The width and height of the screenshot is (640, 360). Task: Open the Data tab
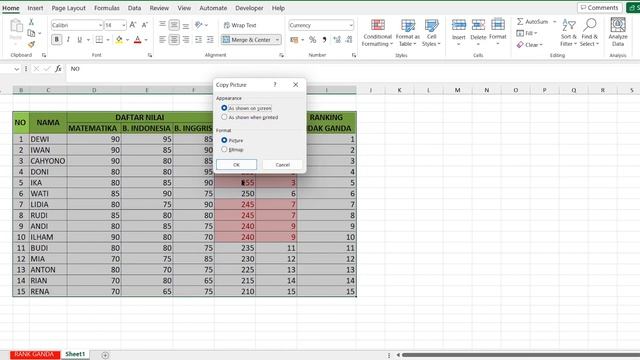pos(134,8)
